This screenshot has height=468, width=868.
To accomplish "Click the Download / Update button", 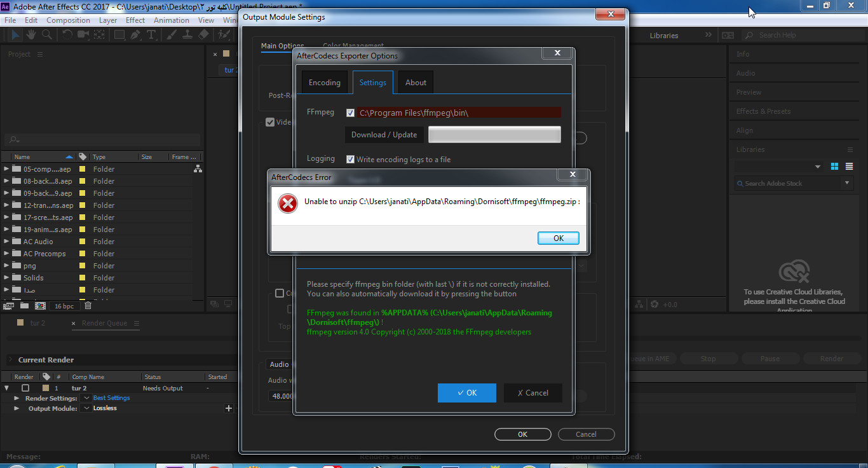I will point(384,135).
